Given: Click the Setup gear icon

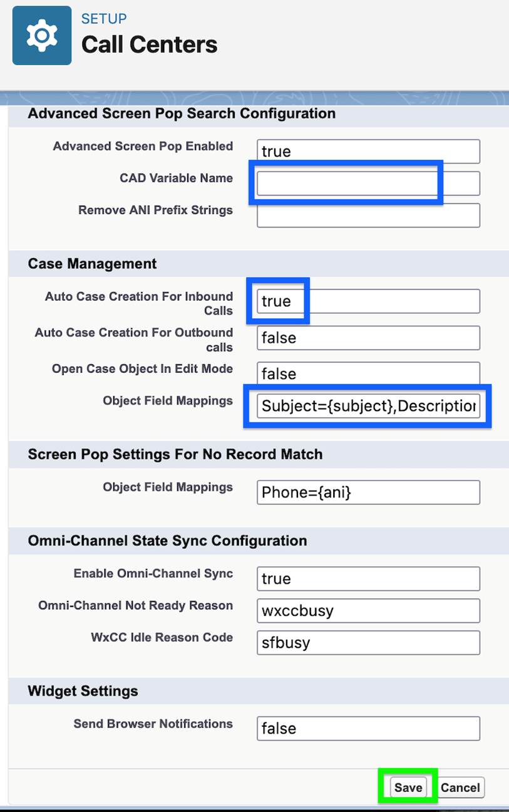Looking at the screenshot, I should [42, 36].
